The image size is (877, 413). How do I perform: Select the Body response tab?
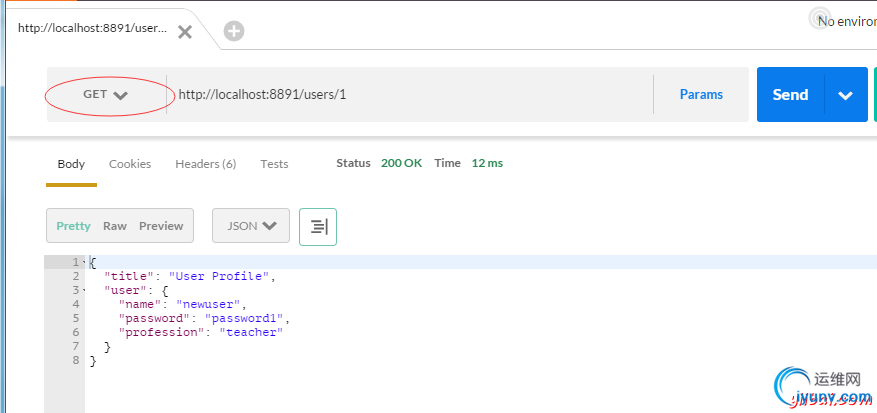click(71, 164)
